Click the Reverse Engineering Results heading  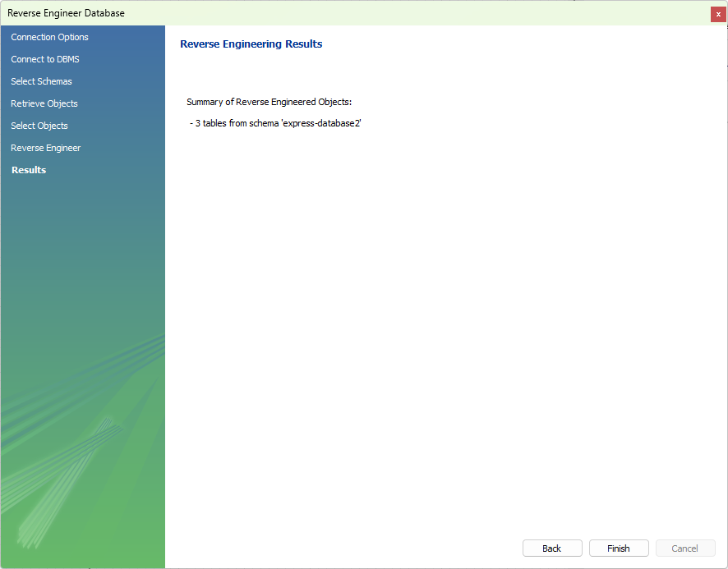[251, 44]
